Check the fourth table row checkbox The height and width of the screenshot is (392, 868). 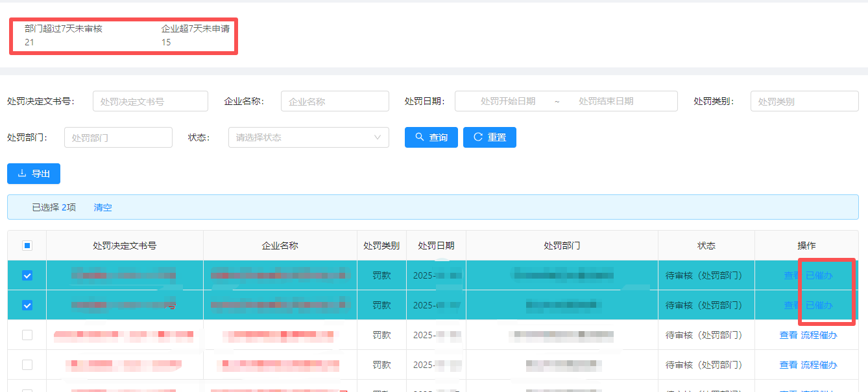27,365
